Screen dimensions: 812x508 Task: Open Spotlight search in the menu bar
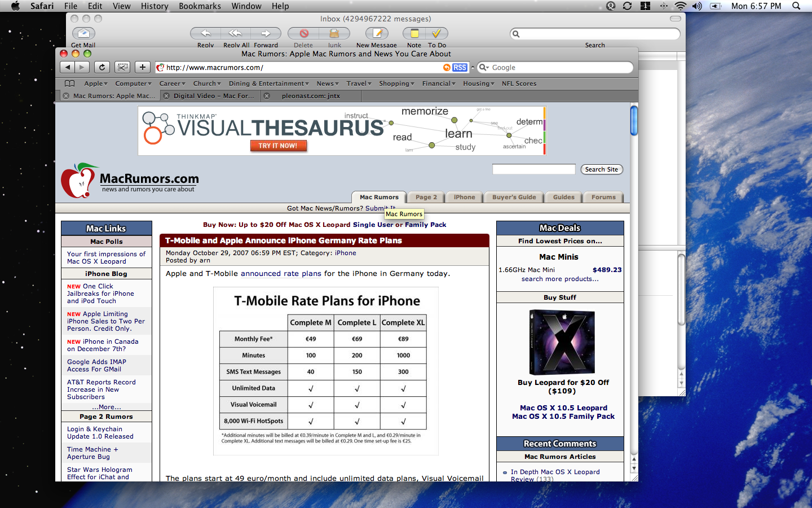pyautogui.click(x=796, y=6)
